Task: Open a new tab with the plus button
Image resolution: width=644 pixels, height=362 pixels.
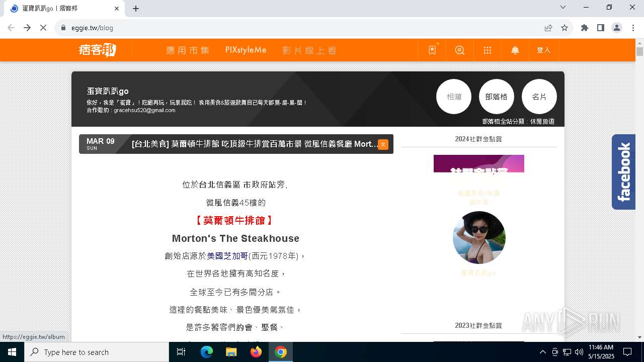Action: pyautogui.click(x=136, y=9)
